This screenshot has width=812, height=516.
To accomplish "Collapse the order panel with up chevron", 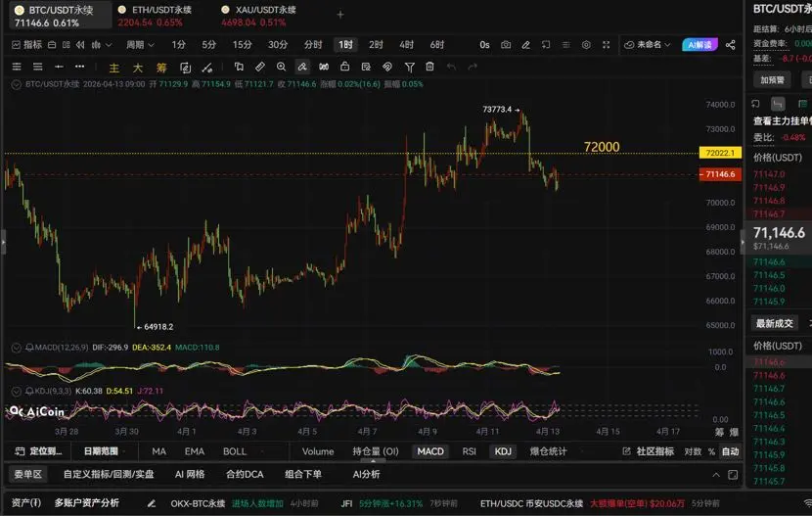I will point(716,475).
